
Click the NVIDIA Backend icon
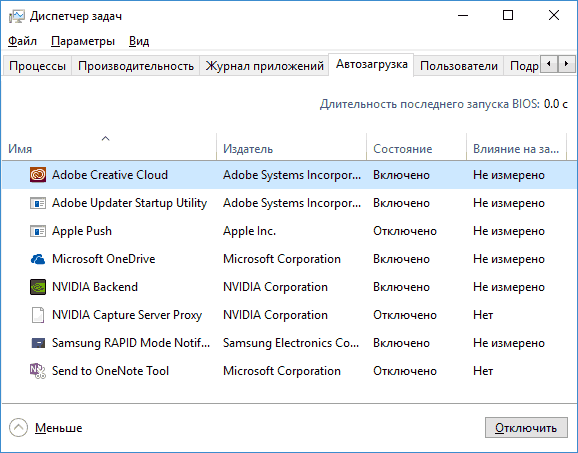[x=38, y=287]
